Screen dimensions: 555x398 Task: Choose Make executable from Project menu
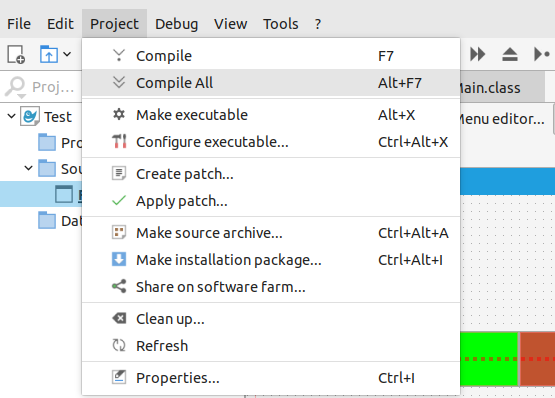[271, 115]
